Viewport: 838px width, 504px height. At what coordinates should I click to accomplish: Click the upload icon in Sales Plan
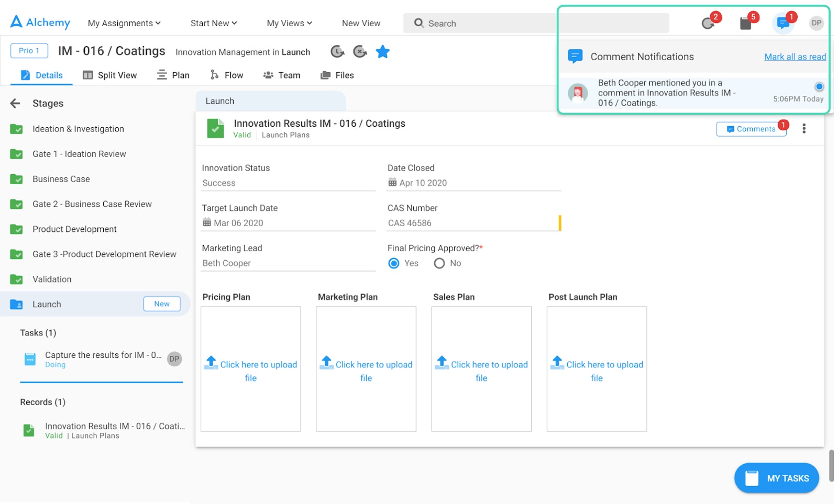[x=442, y=362]
